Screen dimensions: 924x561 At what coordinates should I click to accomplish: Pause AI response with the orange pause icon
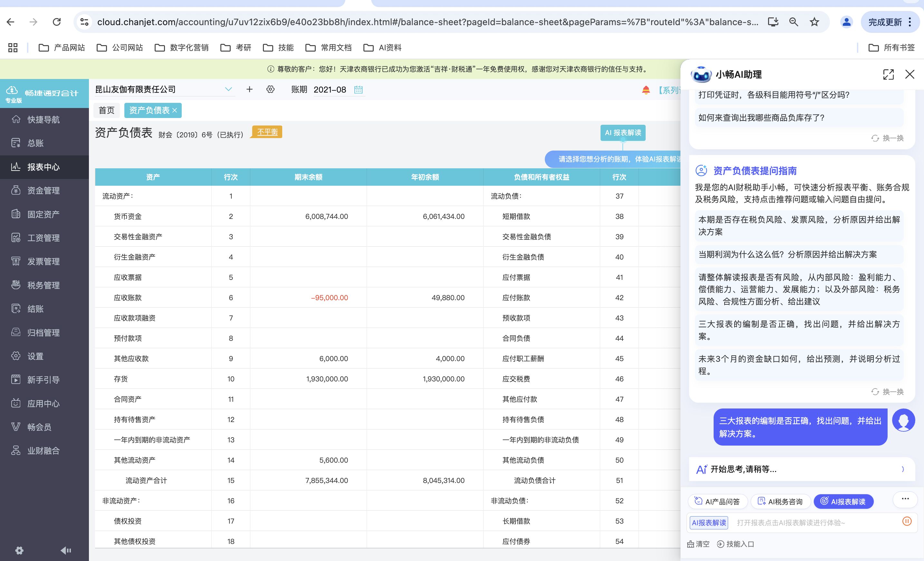[907, 521]
